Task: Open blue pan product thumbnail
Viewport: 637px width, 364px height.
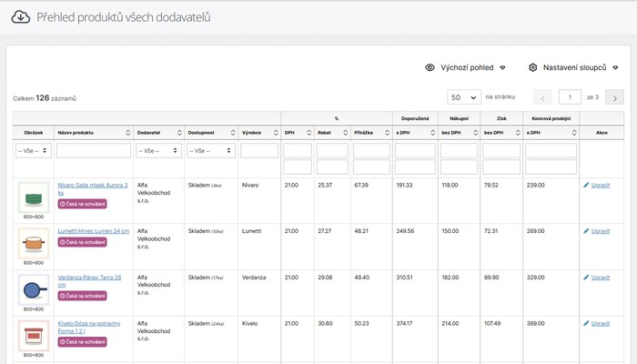Action: point(34,289)
